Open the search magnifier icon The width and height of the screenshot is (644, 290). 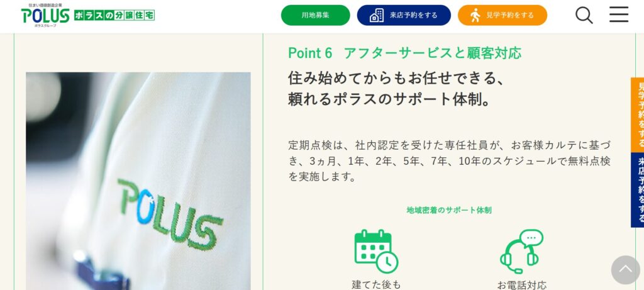[x=584, y=15]
